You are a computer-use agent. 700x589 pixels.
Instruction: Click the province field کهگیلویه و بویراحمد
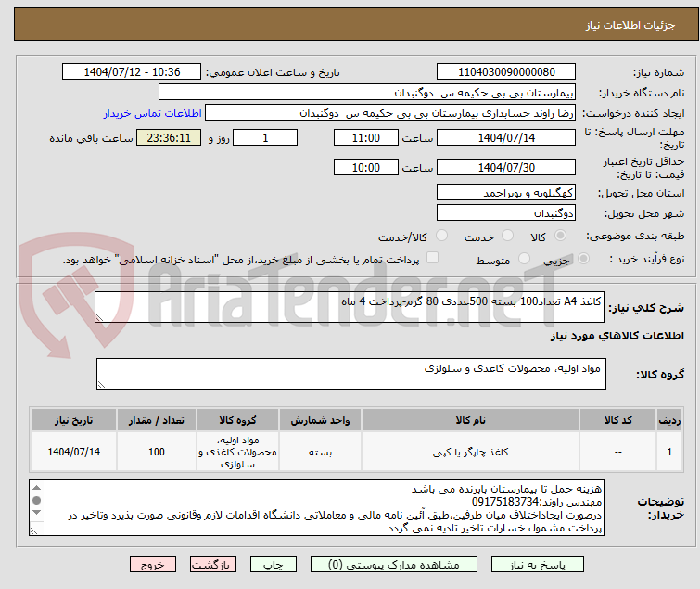pos(506,192)
